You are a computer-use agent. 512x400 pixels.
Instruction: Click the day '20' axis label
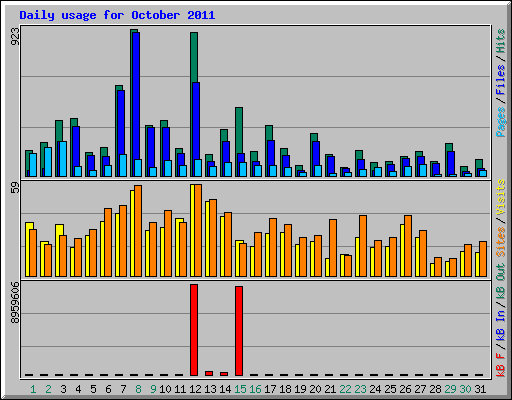[315, 389]
